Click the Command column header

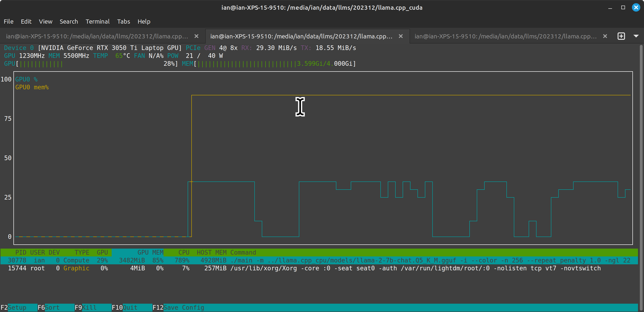tap(243, 253)
